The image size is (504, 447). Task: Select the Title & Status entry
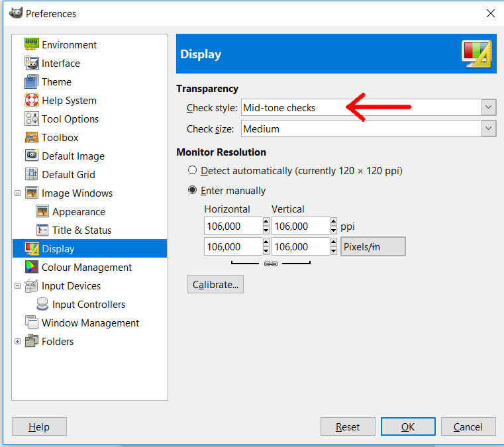click(x=81, y=230)
